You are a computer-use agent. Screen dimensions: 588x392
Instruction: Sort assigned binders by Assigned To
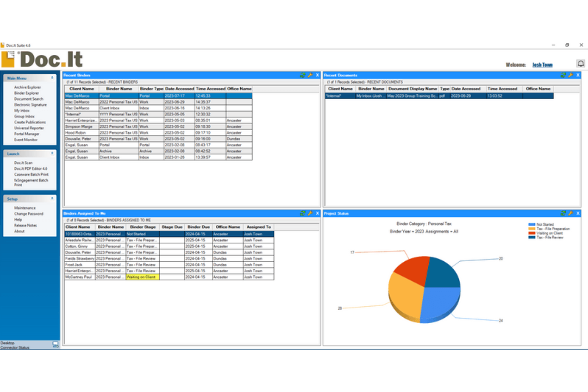click(x=259, y=227)
